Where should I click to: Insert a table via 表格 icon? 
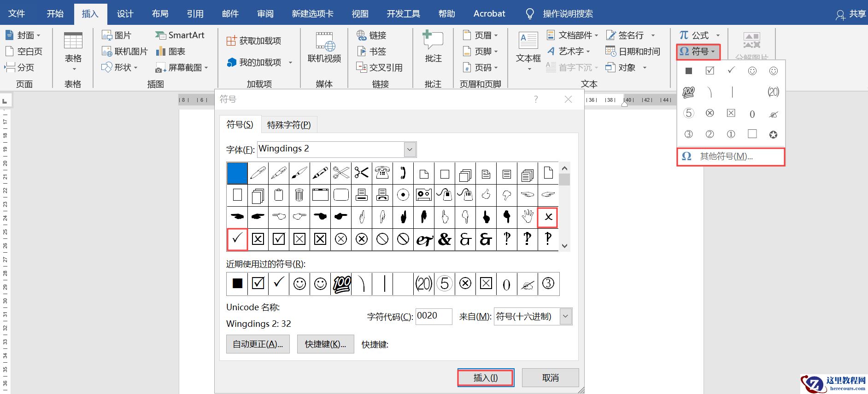73,41
